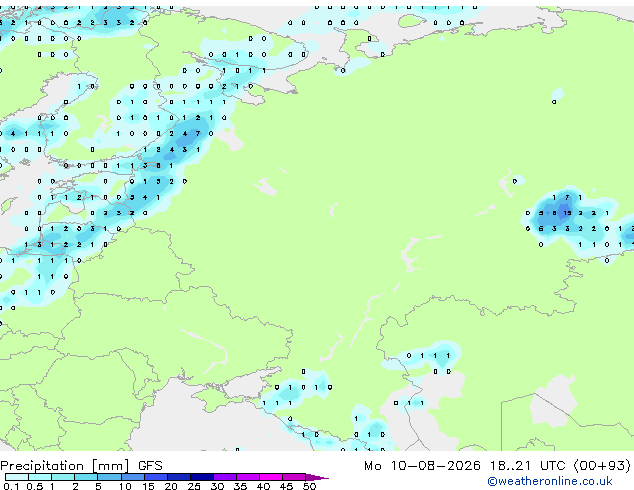The image size is (634, 490).
Task: Click the '15' precipitation value on the map
Action: tap(567, 213)
